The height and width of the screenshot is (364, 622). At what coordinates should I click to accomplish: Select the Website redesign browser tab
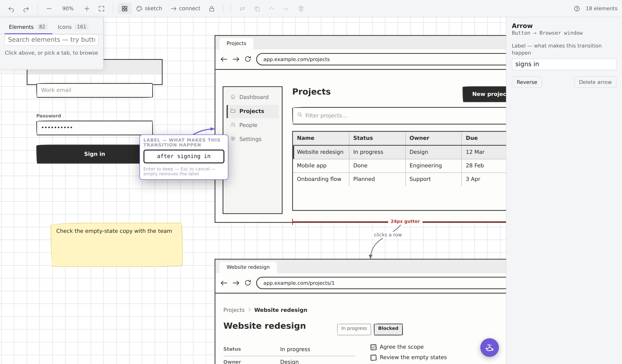(248, 267)
